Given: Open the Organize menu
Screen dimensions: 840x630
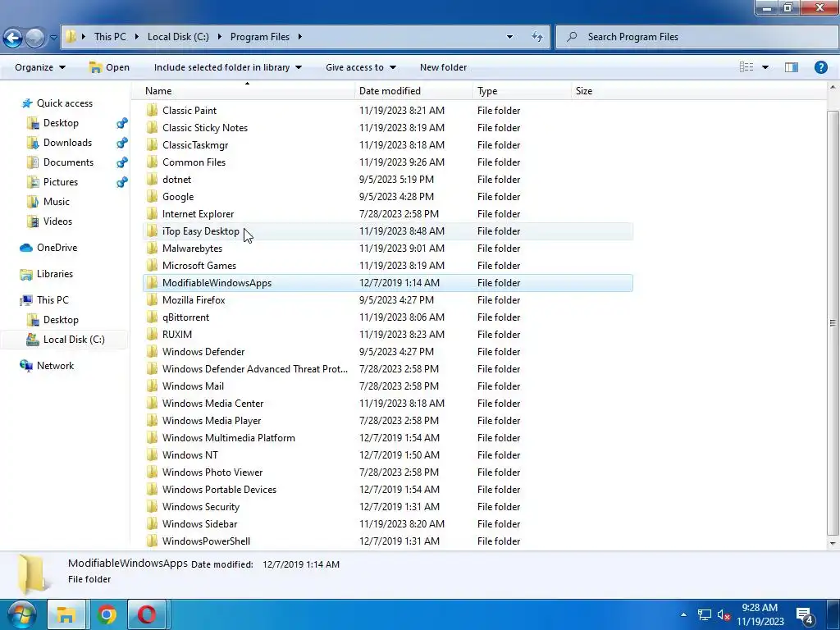Looking at the screenshot, I should (40, 67).
